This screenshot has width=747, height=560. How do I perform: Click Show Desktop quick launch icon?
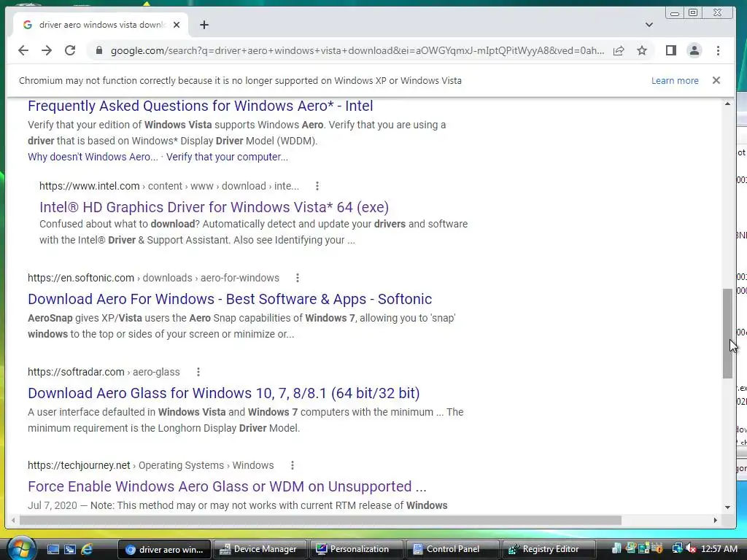pos(53,549)
